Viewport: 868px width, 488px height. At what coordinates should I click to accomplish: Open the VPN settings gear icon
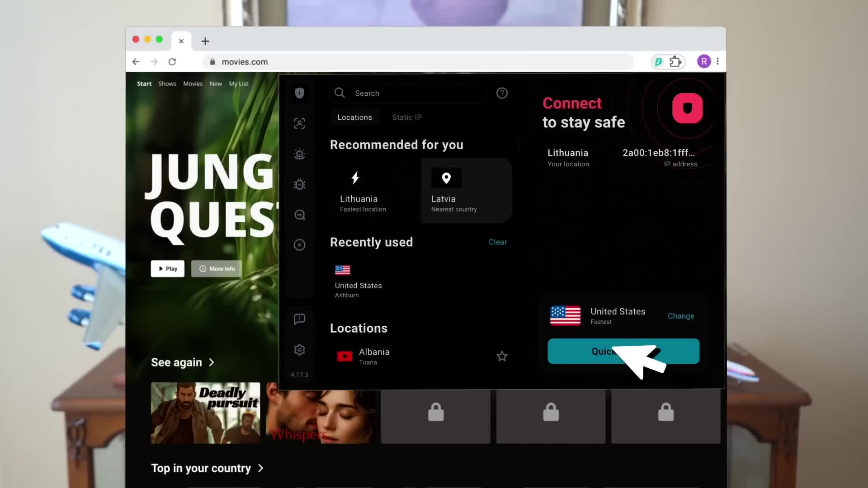point(299,350)
